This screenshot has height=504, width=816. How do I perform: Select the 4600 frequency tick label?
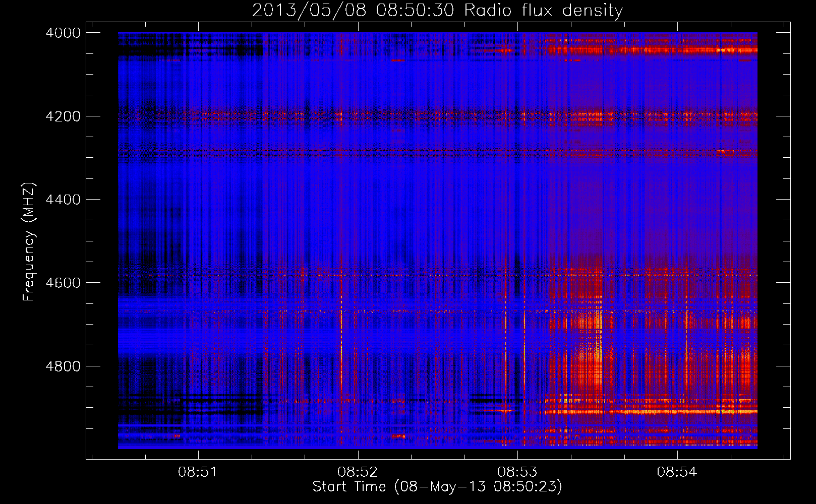(x=63, y=283)
